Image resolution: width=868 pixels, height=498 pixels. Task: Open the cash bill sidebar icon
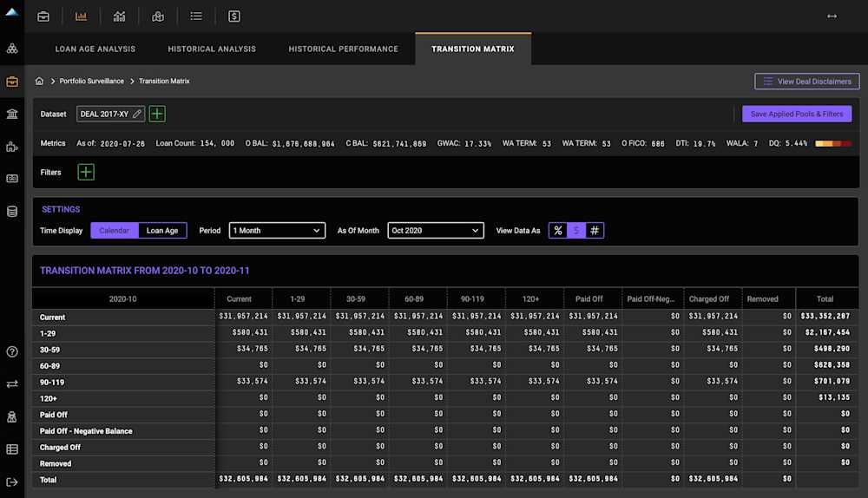pyautogui.click(x=12, y=179)
